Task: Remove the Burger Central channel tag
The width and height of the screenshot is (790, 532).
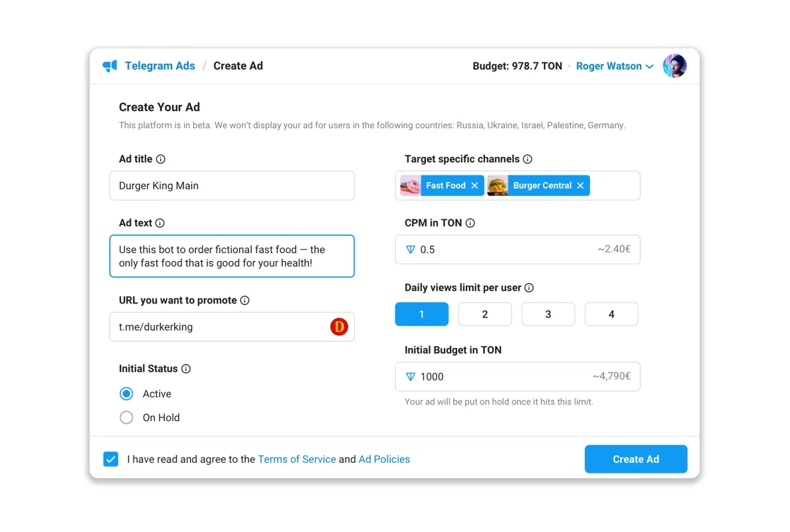Action: (581, 185)
